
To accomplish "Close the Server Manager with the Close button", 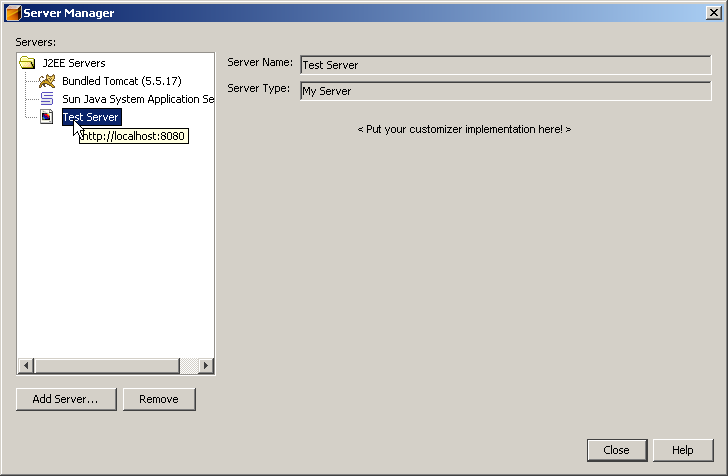I will click(x=616, y=450).
